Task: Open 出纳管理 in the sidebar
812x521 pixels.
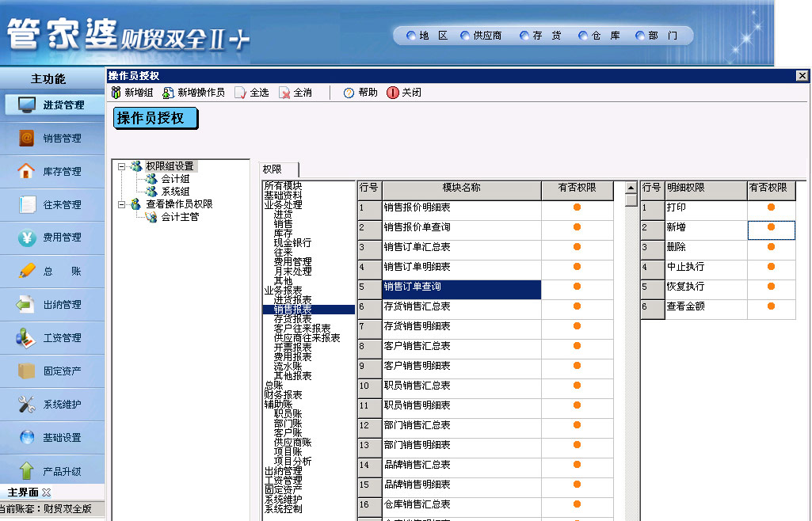Action: coord(52,304)
